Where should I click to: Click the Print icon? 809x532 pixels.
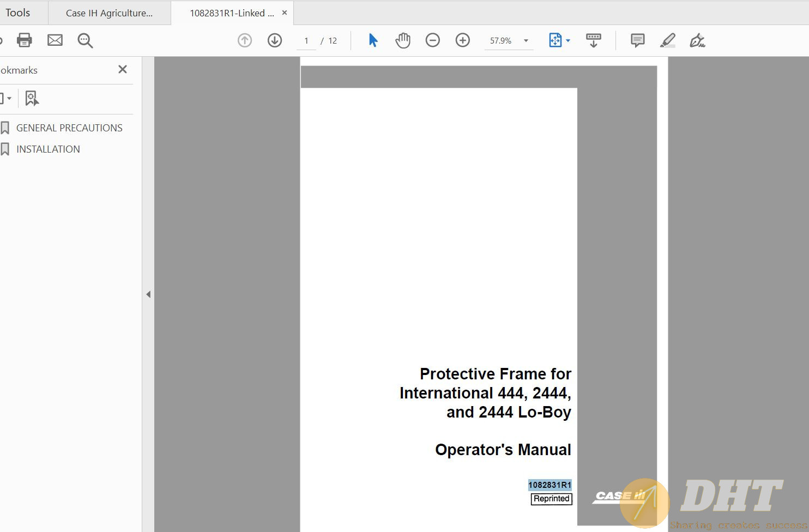(25, 40)
